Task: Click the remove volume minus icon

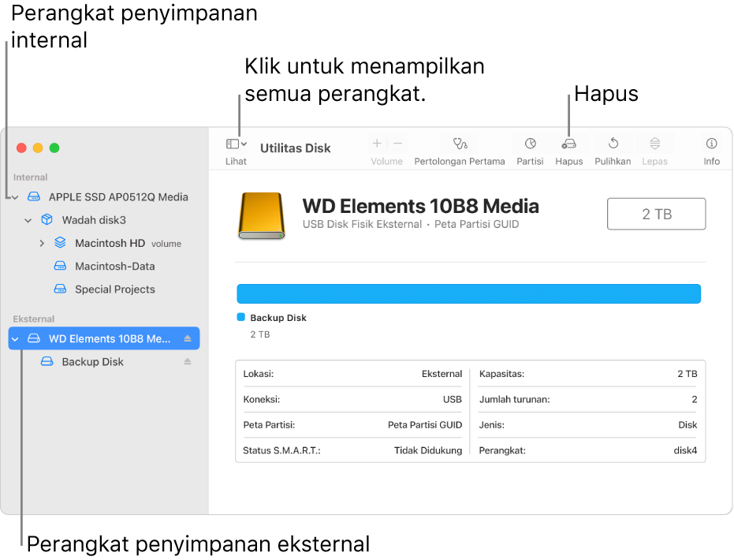Action: coord(397,144)
